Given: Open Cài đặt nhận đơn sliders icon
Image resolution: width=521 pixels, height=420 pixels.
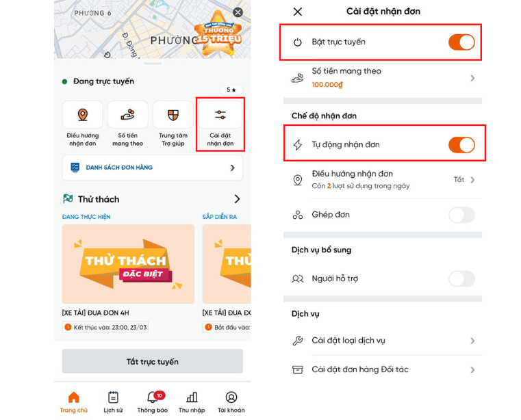Looking at the screenshot, I should pos(220,115).
